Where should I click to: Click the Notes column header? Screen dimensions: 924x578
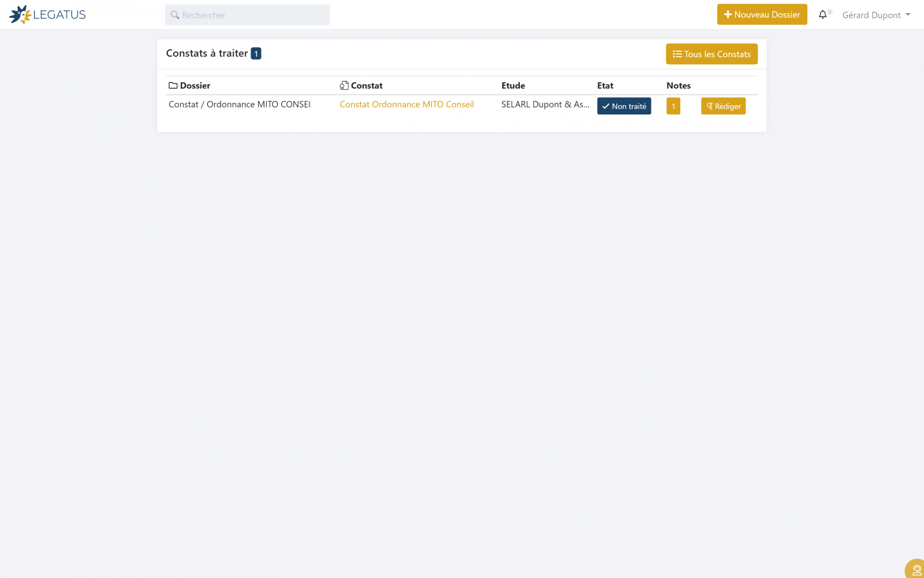tap(679, 86)
